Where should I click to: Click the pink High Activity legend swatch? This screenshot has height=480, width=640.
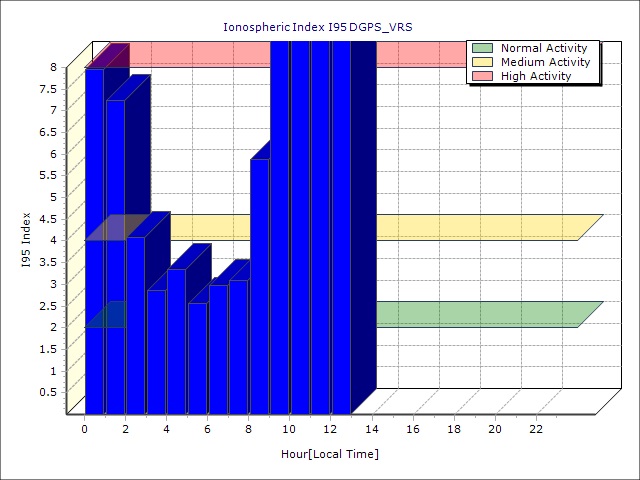483,76
